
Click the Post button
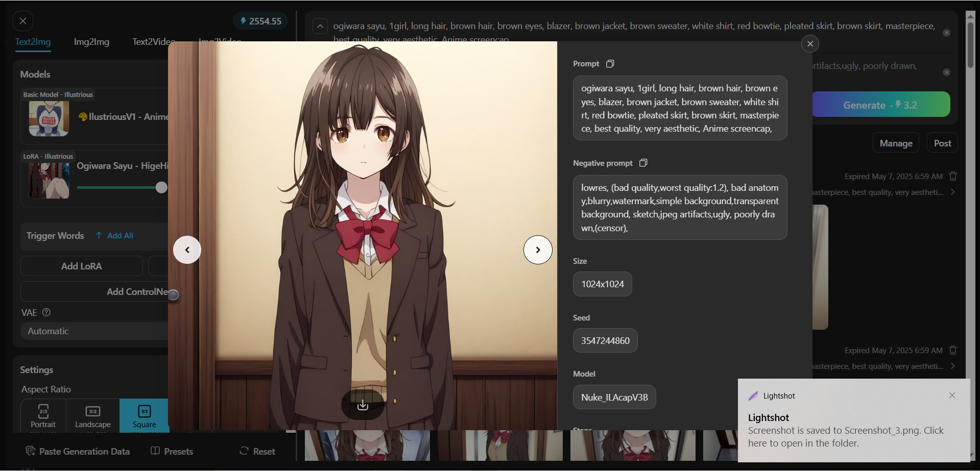click(942, 143)
